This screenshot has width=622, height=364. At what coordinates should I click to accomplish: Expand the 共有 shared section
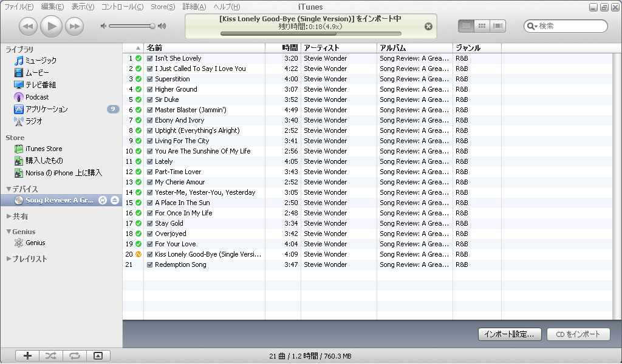(9, 216)
